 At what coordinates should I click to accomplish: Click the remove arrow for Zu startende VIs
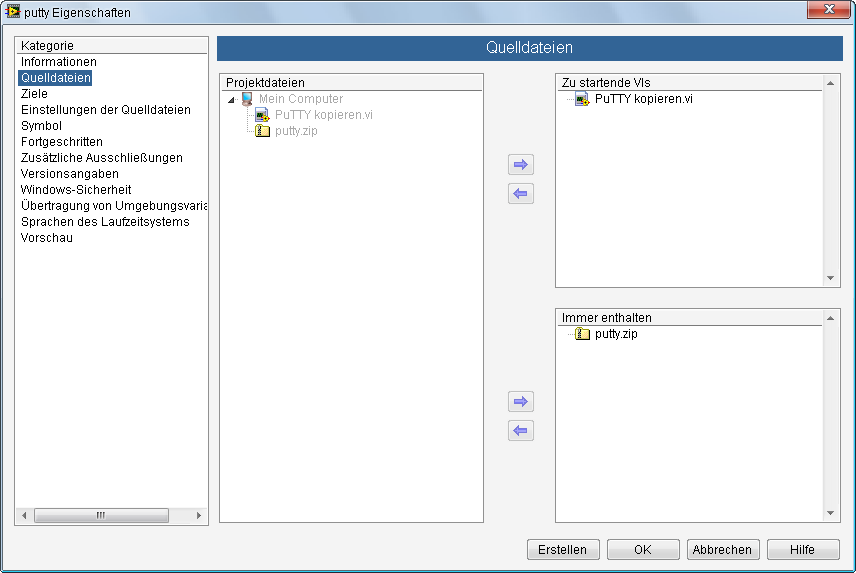(x=521, y=194)
